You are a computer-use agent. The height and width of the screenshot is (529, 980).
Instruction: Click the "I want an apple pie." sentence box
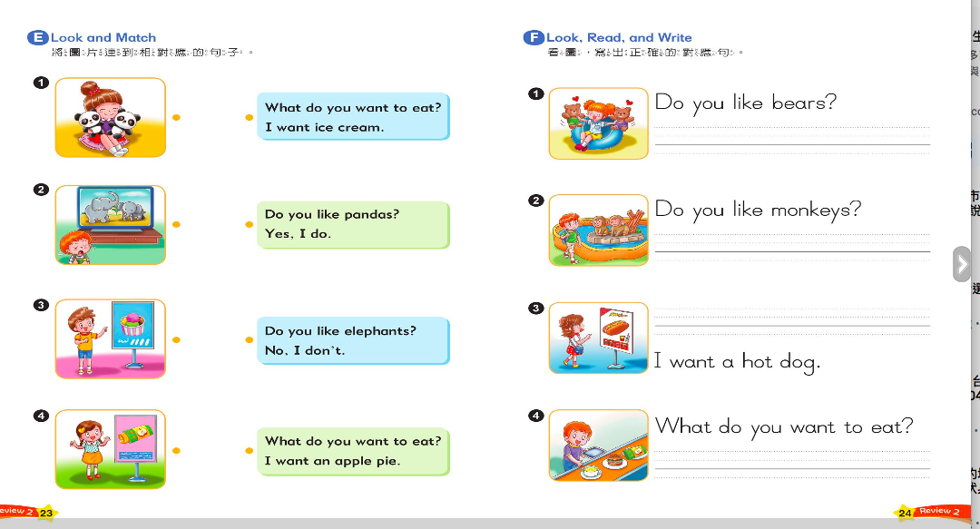[353, 452]
